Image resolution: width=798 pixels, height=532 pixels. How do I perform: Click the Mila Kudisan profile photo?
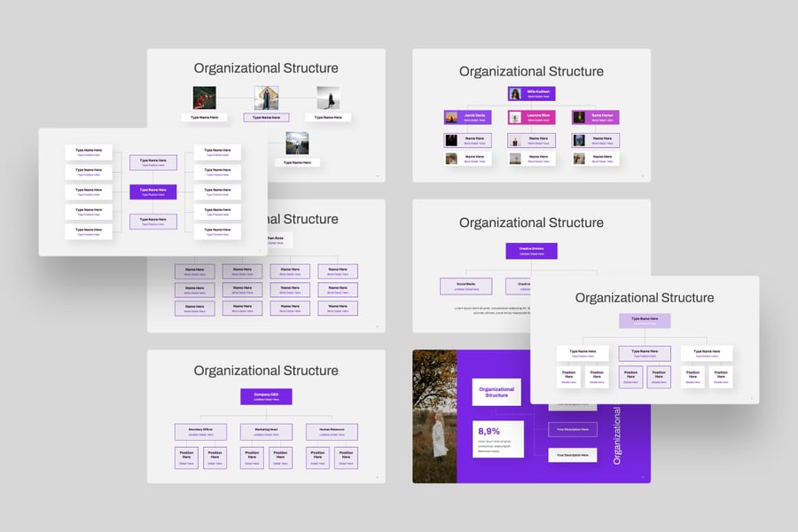[x=515, y=93]
